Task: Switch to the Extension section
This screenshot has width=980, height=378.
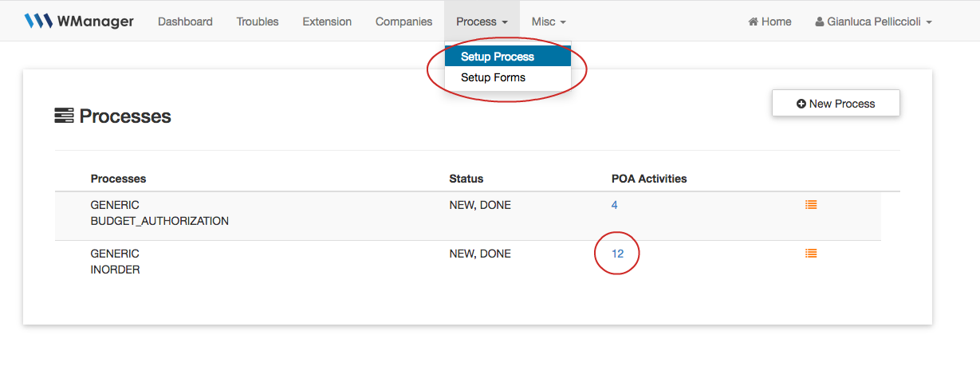Action: click(x=327, y=22)
